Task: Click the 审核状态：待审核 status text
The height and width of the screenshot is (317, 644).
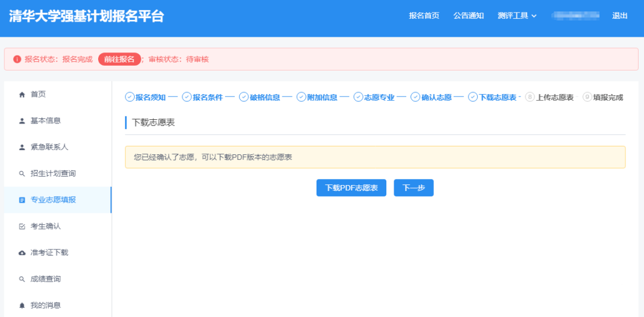Action: (x=179, y=59)
